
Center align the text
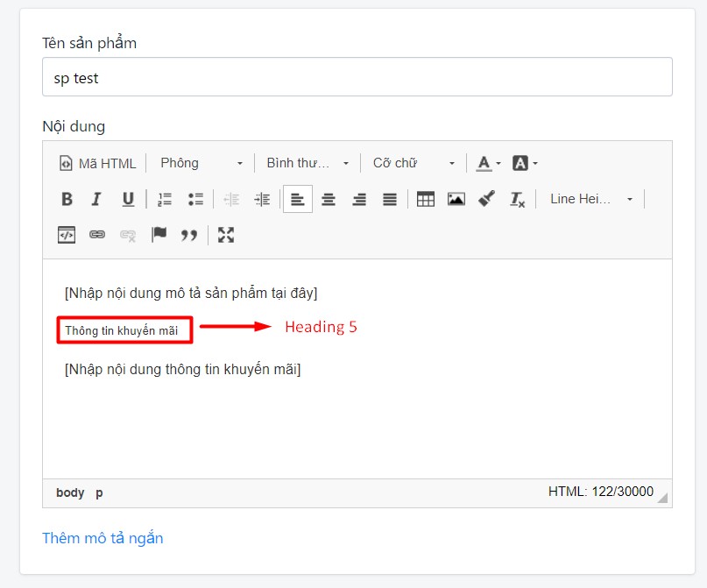point(329,199)
